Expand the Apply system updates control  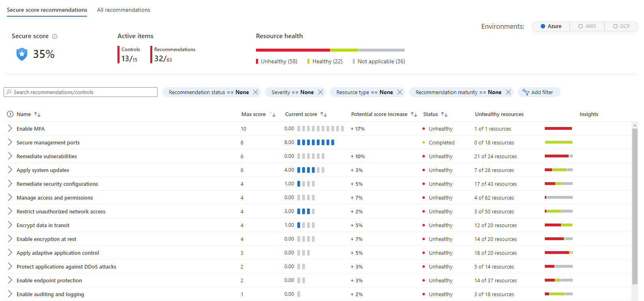pyautogui.click(x=10, y=170)
